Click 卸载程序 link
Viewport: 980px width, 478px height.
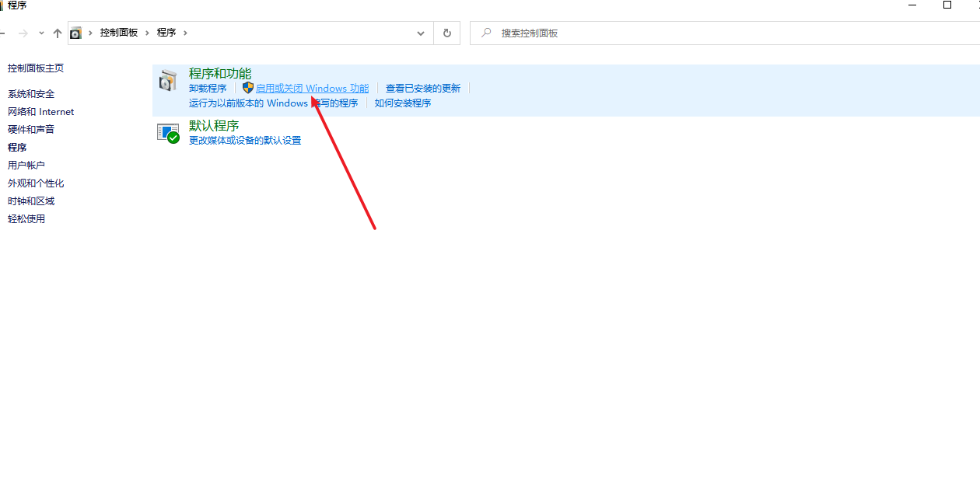pyautogui.click(x=208, y=89)
